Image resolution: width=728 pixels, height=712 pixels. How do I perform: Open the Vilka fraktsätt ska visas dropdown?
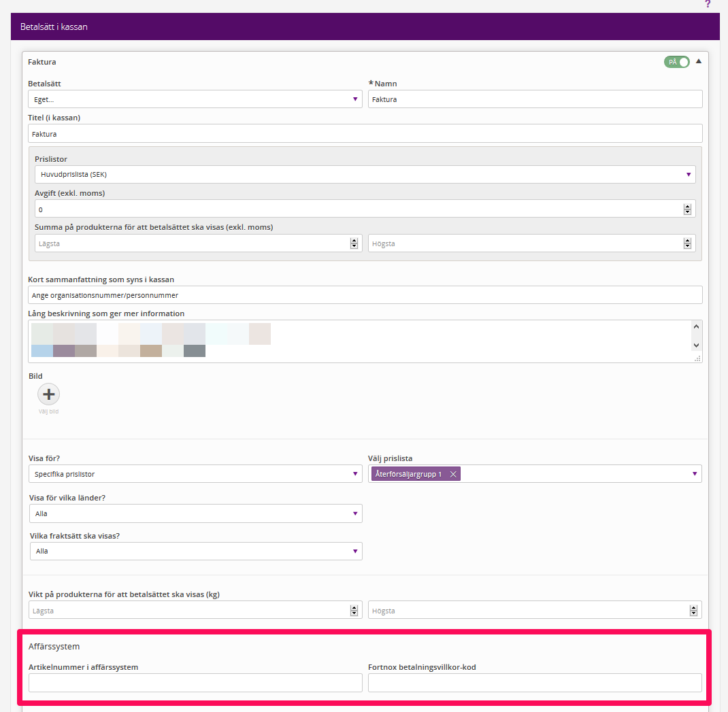point(196,551)
